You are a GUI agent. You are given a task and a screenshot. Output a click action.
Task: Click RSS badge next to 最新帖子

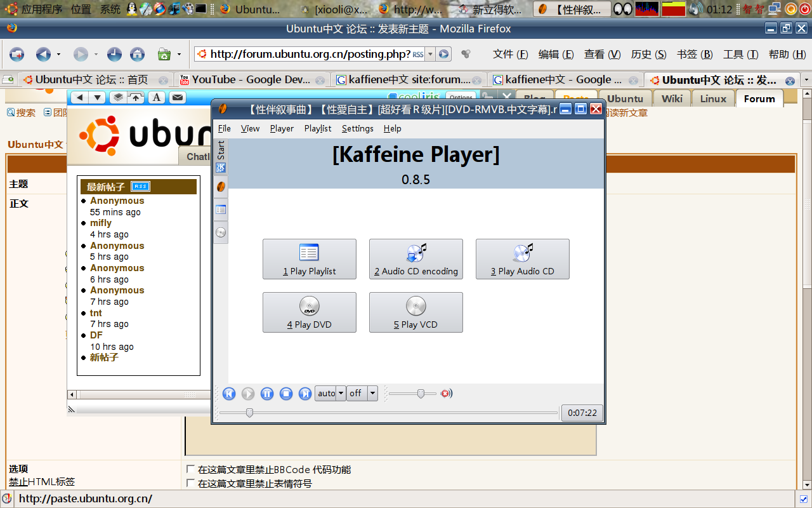coord(140,187)
